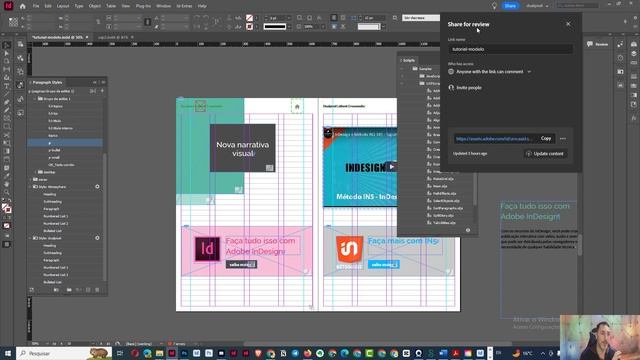This screenshot has height=360, width=640.
Task: Open the stroke style dropdown
Action: [x=289, y=27]
